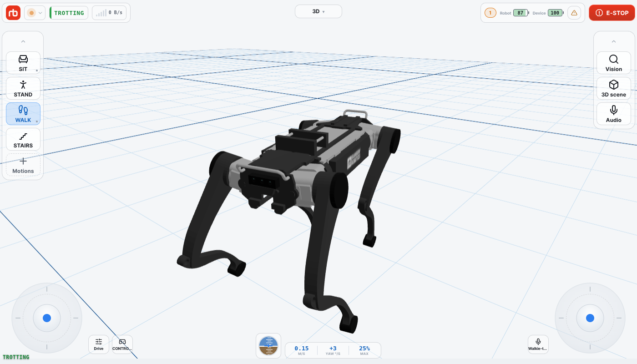Click the red robot app logo
This screenshot has height=364, width=637.
coord(13,13)
